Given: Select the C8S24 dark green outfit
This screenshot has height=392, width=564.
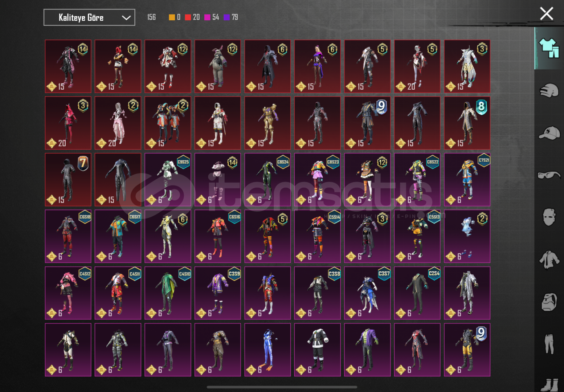Looking at the screenshot, I should click(x=267, y=180).
